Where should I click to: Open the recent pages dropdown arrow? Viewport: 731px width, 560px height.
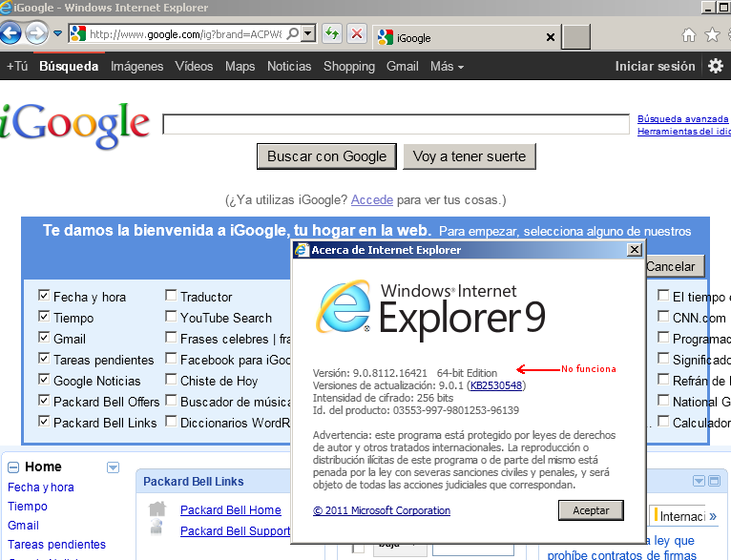point(58,34)
